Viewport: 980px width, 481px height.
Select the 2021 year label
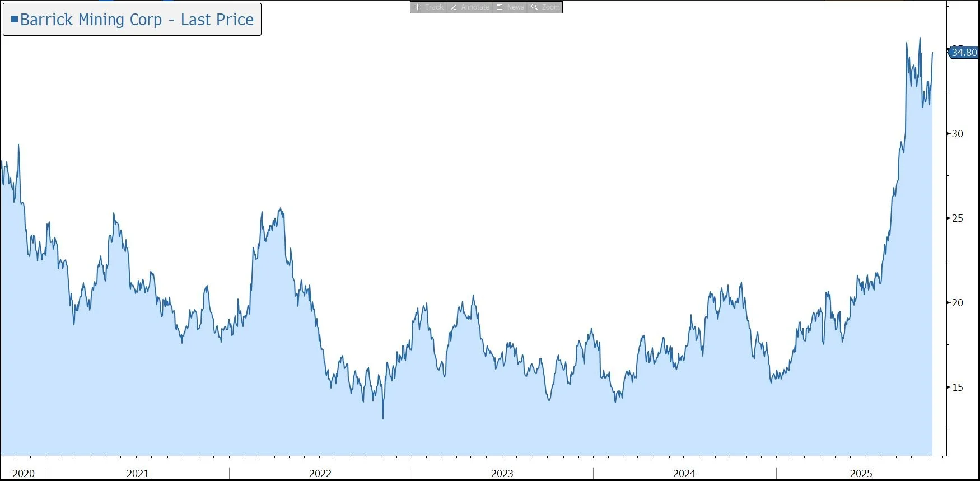pyautogui.click(x=138, y=474)
